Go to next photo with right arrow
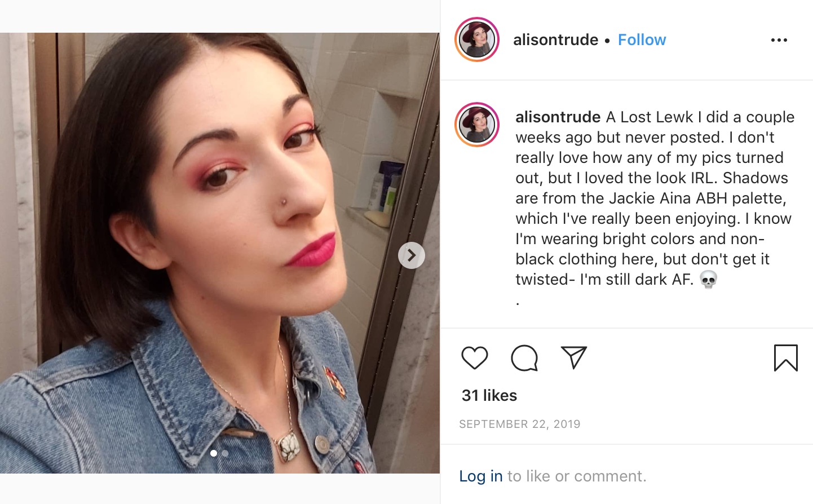The height and width of the screenshot is (504, 813). 412,255
